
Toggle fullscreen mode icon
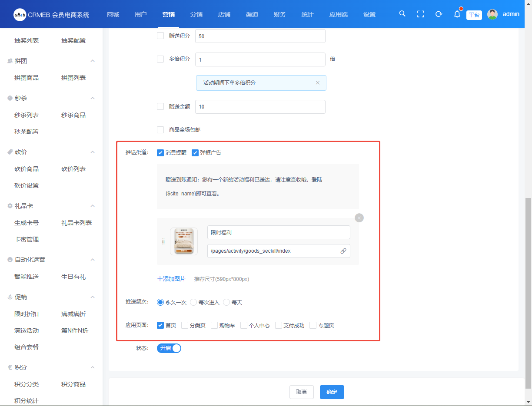pyautogui.click(x=420, y=14)
